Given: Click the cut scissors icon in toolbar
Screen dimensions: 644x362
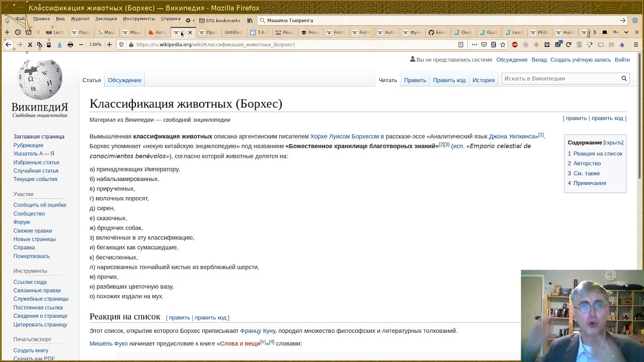Looking at the screenshot, I should (30, 45).
